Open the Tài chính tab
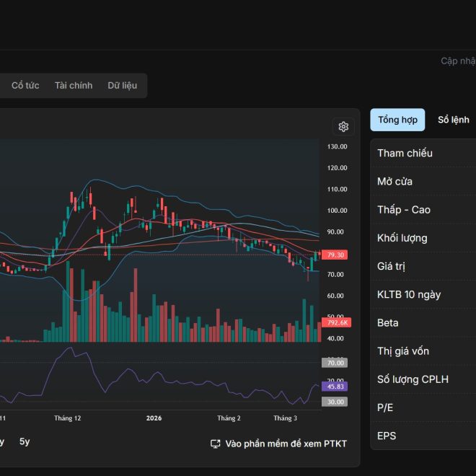Viewport: 476px width, 476px height. tap(74, 86)
